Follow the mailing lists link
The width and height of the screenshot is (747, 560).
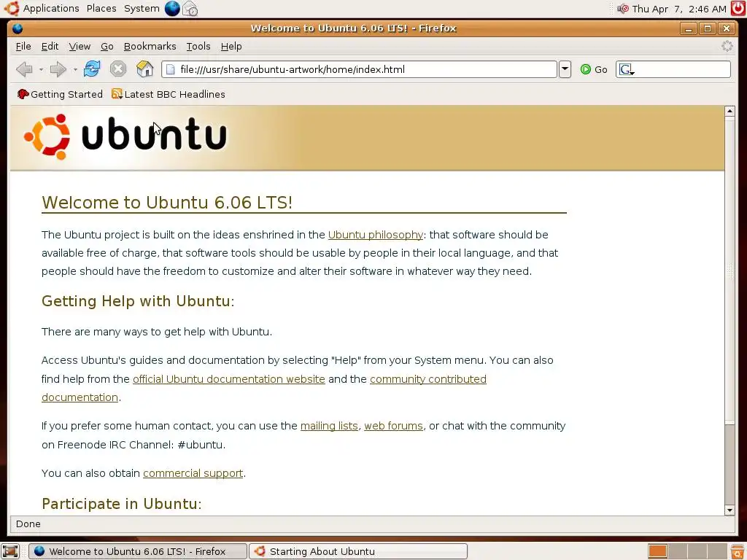pos(329,426)
